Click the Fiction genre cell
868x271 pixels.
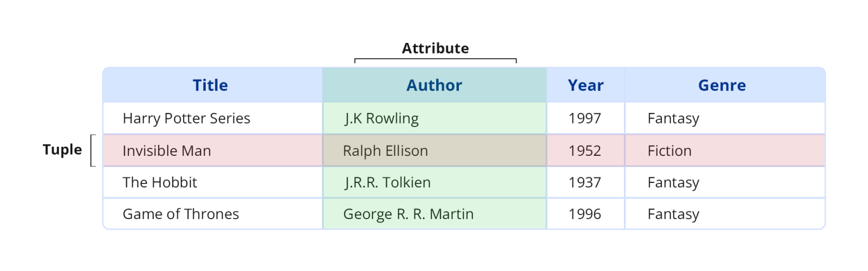point(670,151)
